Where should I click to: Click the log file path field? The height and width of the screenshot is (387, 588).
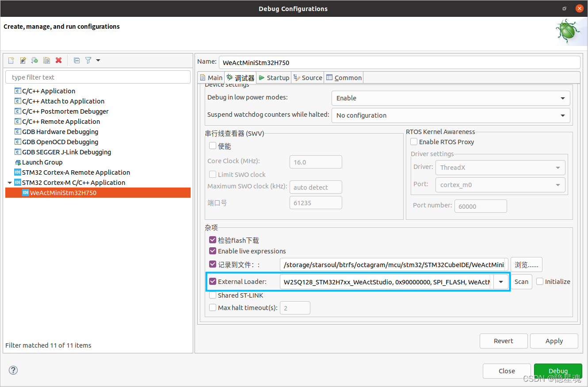[x=394, y=264]
